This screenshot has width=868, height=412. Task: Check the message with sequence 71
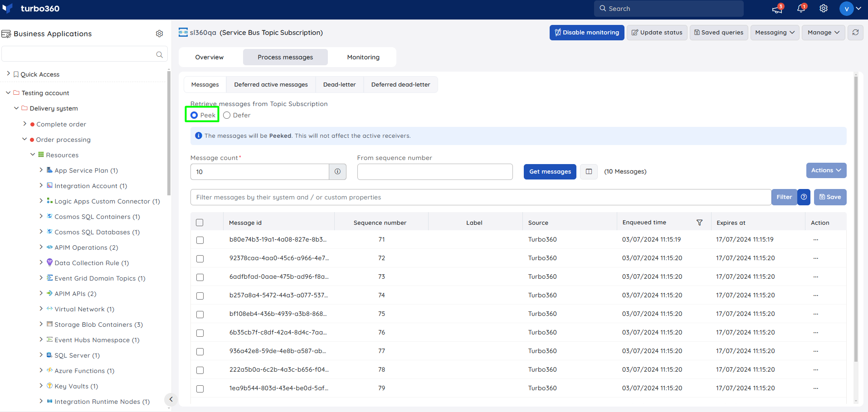[200, 240]
